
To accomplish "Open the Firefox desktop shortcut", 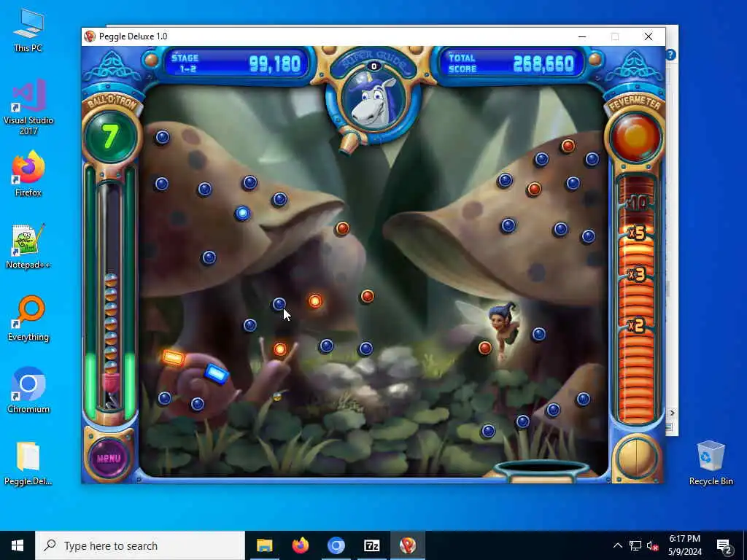I will coord(28,174).
